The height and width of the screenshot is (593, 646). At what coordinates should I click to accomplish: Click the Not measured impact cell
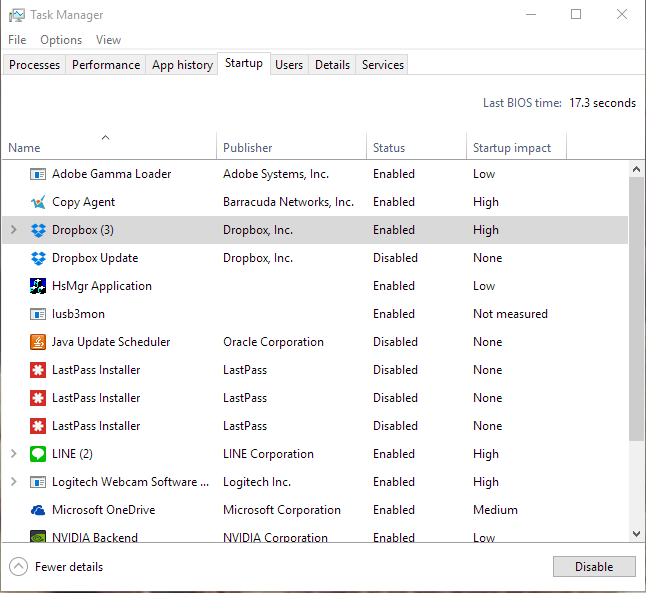[x=510, y=314]
